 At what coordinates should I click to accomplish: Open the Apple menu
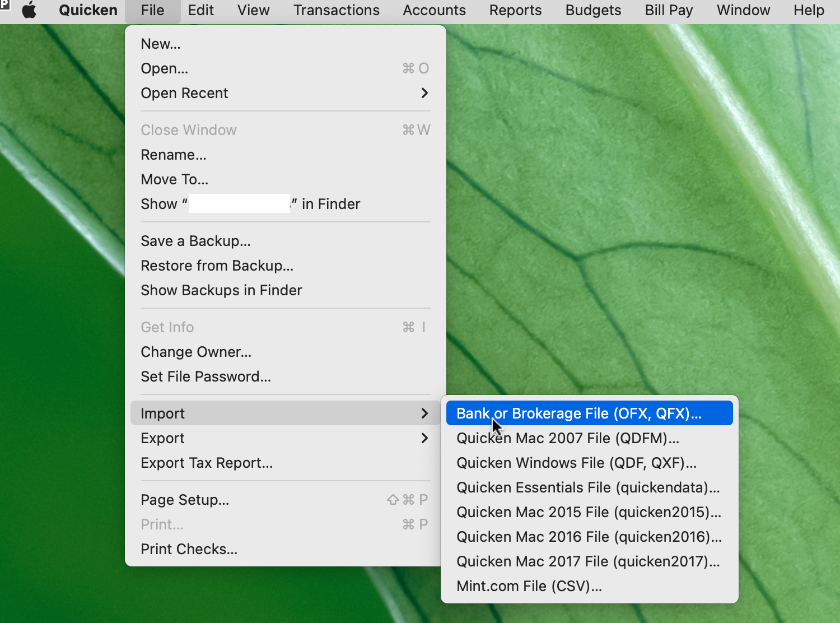coord(29,10)
